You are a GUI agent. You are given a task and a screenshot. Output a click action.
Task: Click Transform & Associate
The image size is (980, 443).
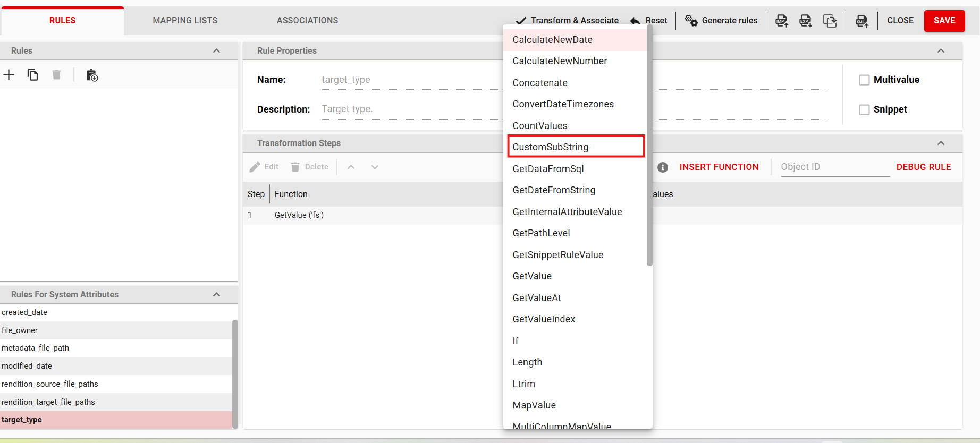click(x=567, y=21)
